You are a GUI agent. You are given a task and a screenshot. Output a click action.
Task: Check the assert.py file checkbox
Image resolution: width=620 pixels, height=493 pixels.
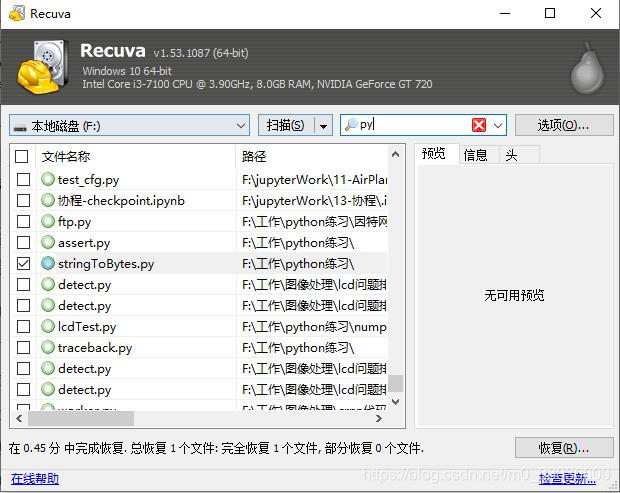point(23,243)
